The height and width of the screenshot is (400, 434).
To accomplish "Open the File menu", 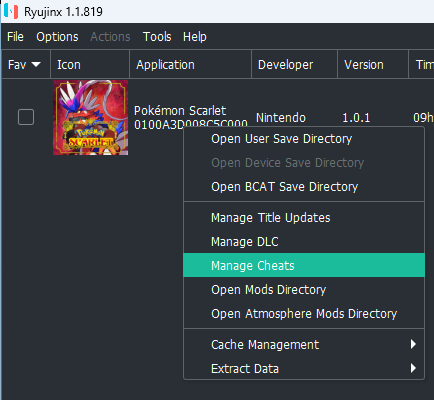I will pyautogui.click(x=15, y=37).
